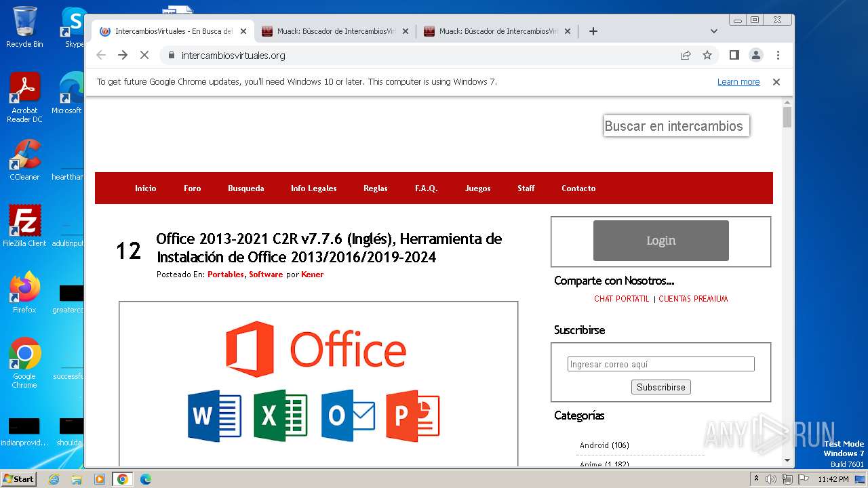
Task: Open the Android (106) category
Action: (604, 445)
